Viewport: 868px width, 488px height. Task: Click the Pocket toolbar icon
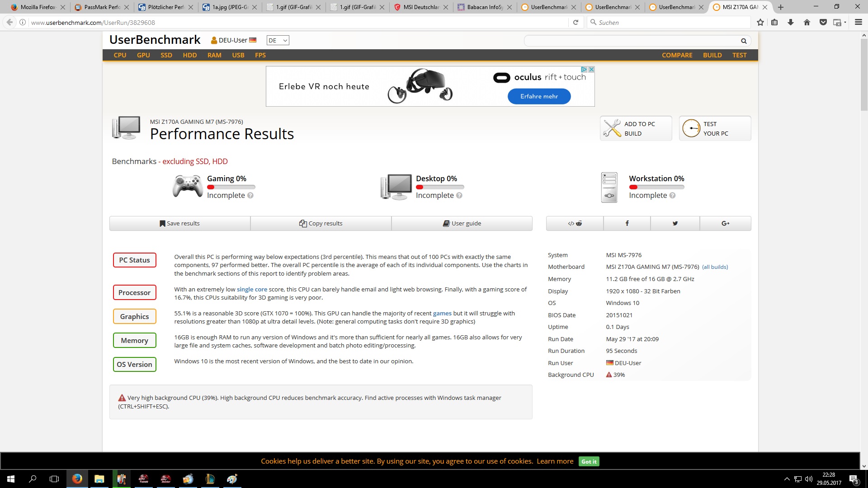[x=823, y=22]
